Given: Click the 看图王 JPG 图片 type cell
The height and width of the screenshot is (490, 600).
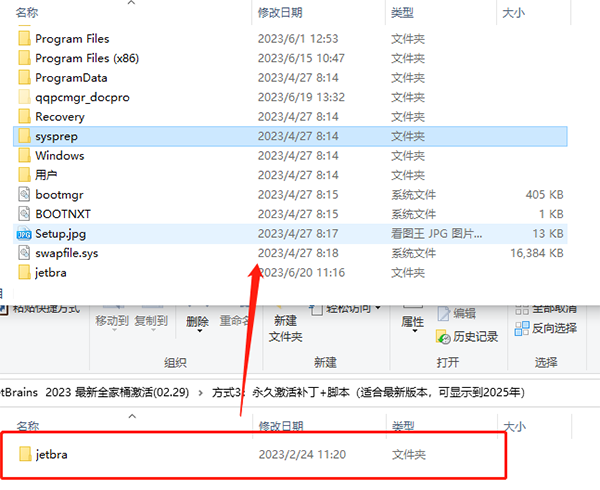Looking at the screenshot, I should [x=437, y=233].
